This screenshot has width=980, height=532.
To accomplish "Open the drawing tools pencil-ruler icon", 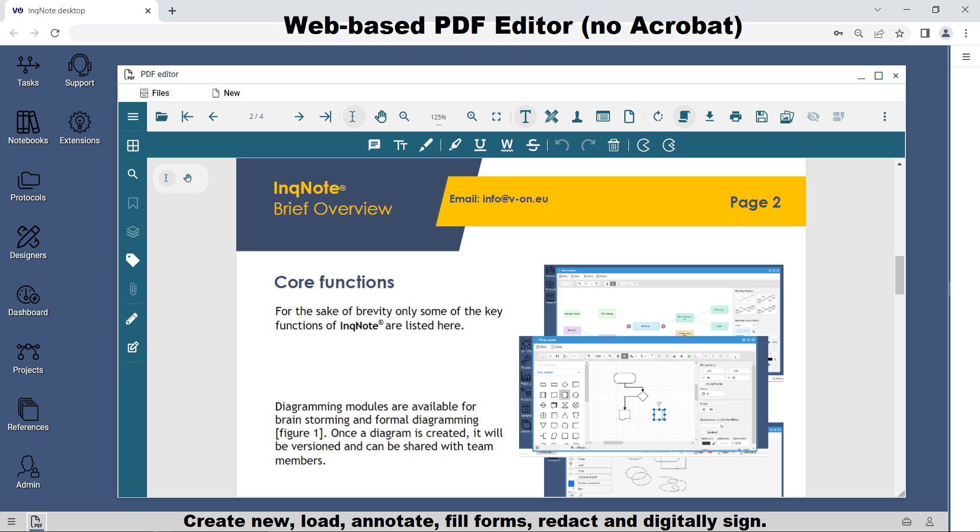I will pos(552,117).
